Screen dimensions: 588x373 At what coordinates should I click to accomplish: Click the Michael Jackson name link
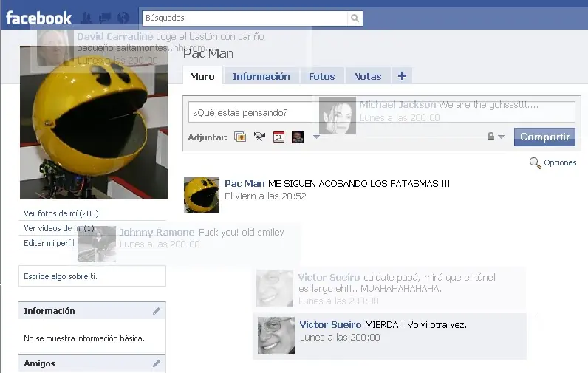(x=398, y=105)
